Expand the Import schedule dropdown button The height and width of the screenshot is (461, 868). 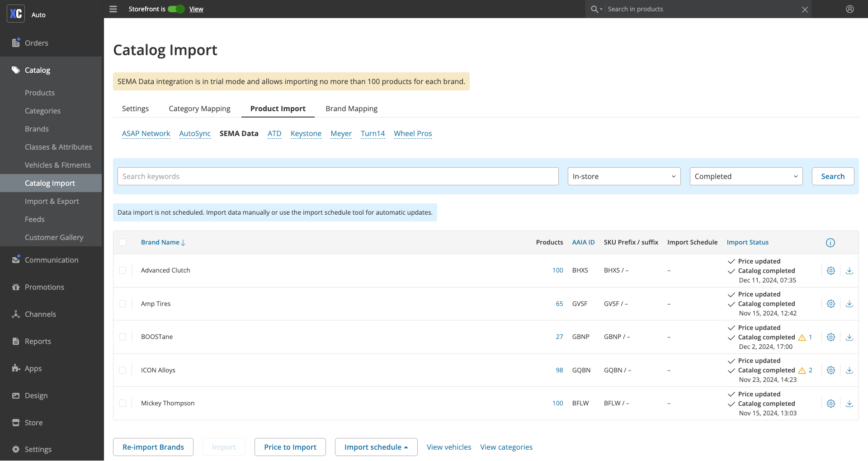[x=376, y=447]
